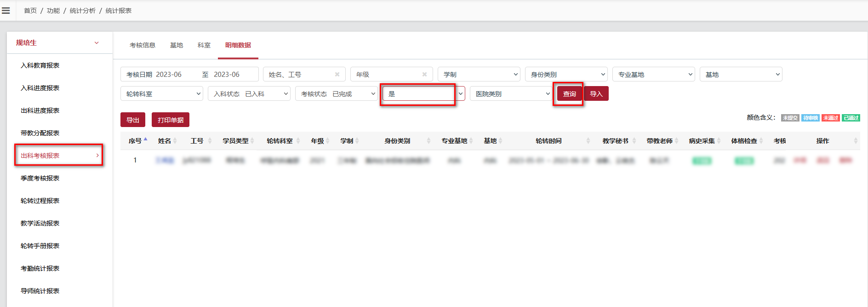Sort by 专业基地 column icon
Screen dimensions: 868x307
click(x=471, y=141)
